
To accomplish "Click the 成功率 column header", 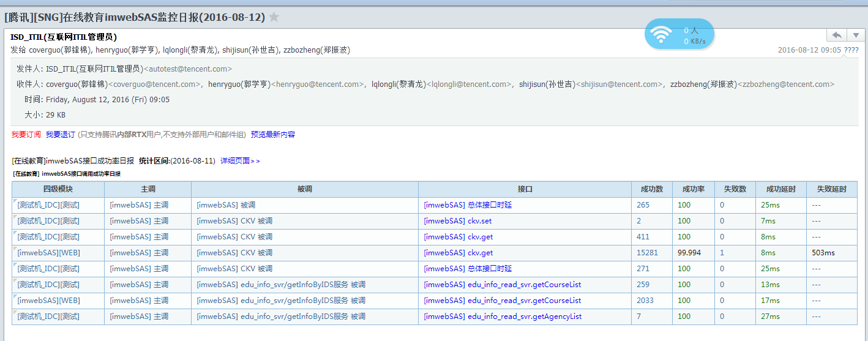I will (694, 190).
